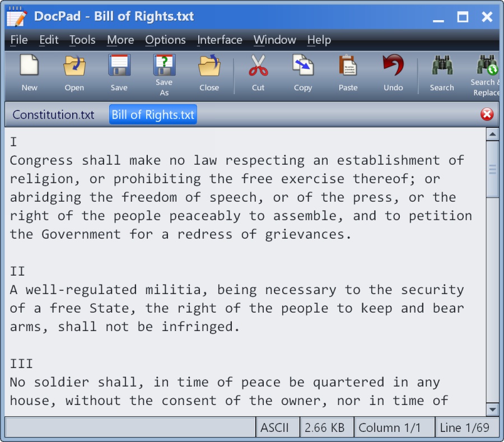The image size is (504, 442).
Task: Open the Interface menu
Action: pos(220,40)
